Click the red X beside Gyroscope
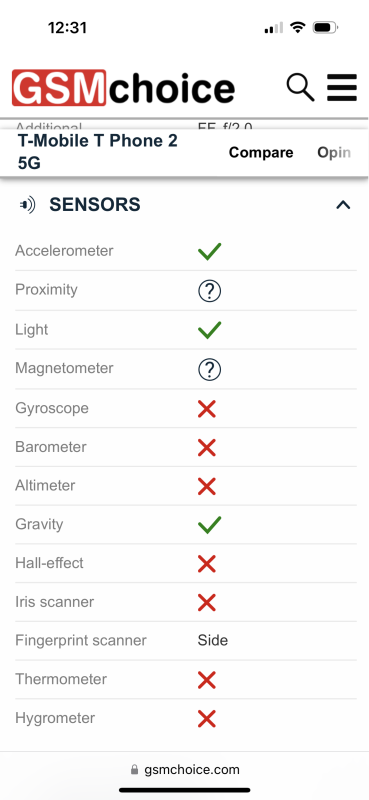The width and height of the screenshot is (369, 800). (x=207, y=409)
